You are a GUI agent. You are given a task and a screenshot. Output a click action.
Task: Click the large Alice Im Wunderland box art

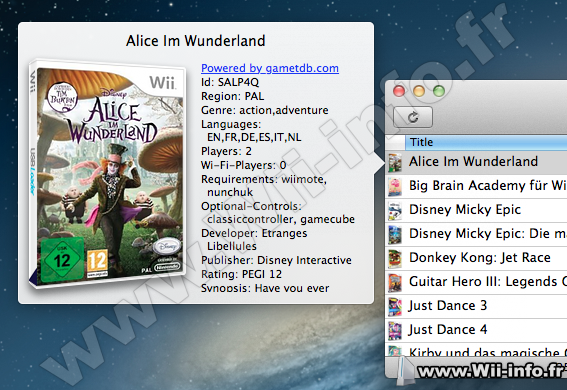[107, 173]
